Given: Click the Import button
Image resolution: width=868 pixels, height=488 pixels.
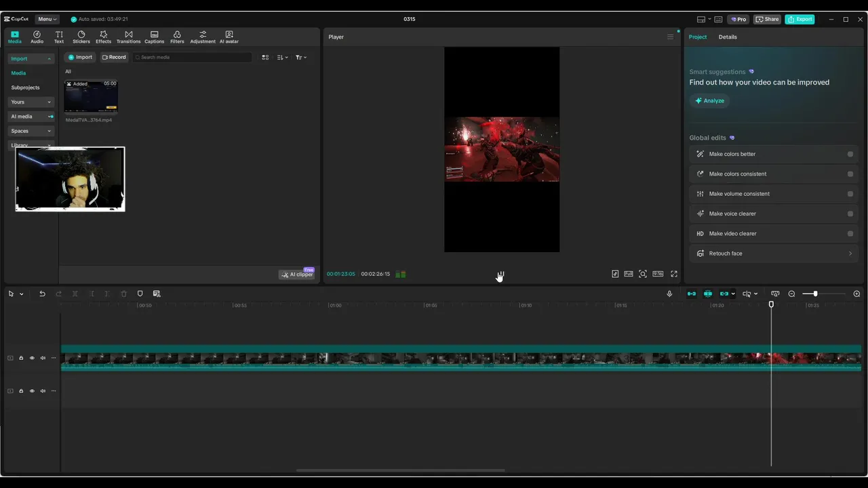Looking at the screenshot, I should click(x=80, y=57).
